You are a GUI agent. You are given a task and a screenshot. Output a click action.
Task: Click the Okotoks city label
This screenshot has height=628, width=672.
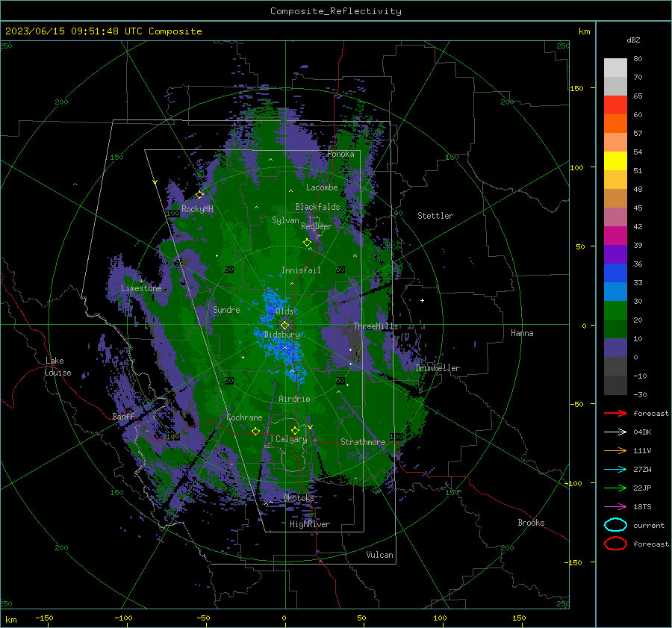click(x=299, y=497)
